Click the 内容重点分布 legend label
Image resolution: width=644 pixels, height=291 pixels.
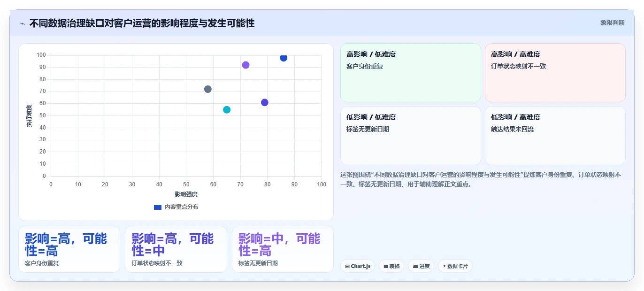click(x=181, y=207)
